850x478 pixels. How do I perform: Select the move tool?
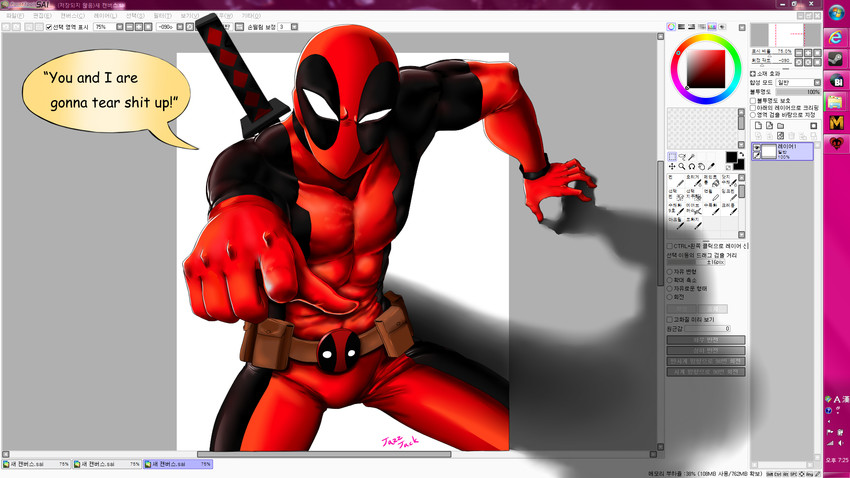pyautogui.click(x=672, y=166)
